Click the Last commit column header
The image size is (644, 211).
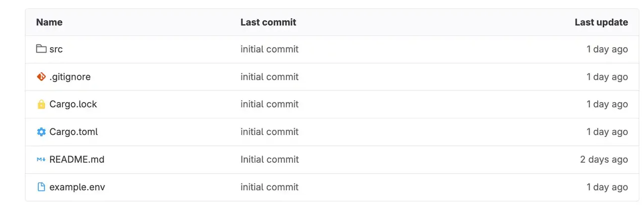[x=268, y=22]
